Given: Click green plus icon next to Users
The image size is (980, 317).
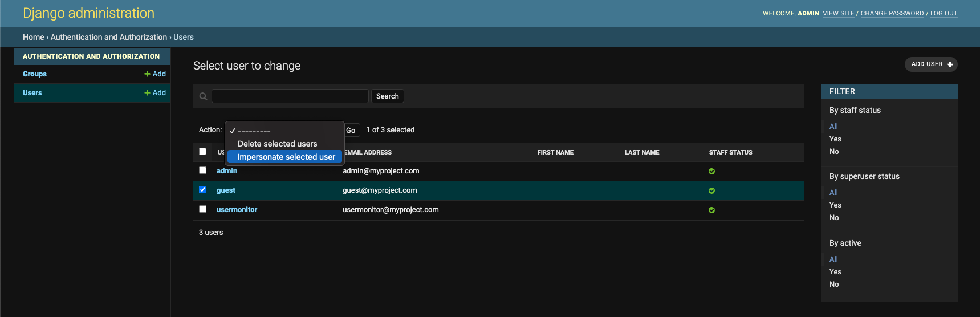Looking at the screenshot, I should 147,93.
